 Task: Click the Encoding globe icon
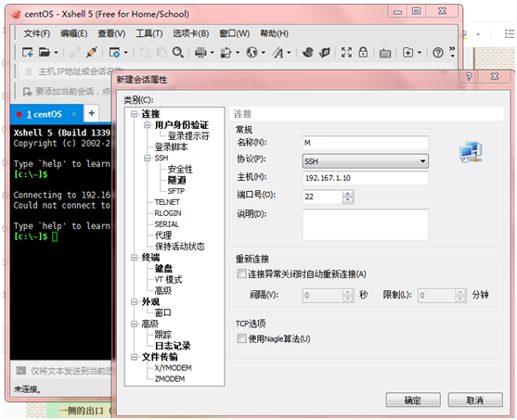click(252, 52)
